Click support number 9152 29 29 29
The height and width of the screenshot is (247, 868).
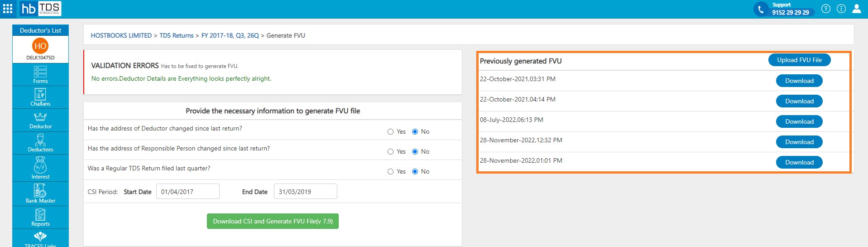click(791, 12)
